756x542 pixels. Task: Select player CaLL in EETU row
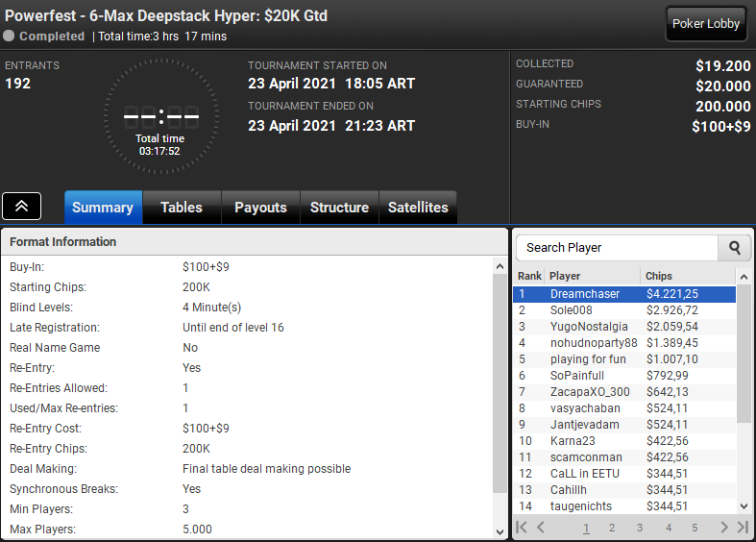pyautogui.click(x=624, y=474)
